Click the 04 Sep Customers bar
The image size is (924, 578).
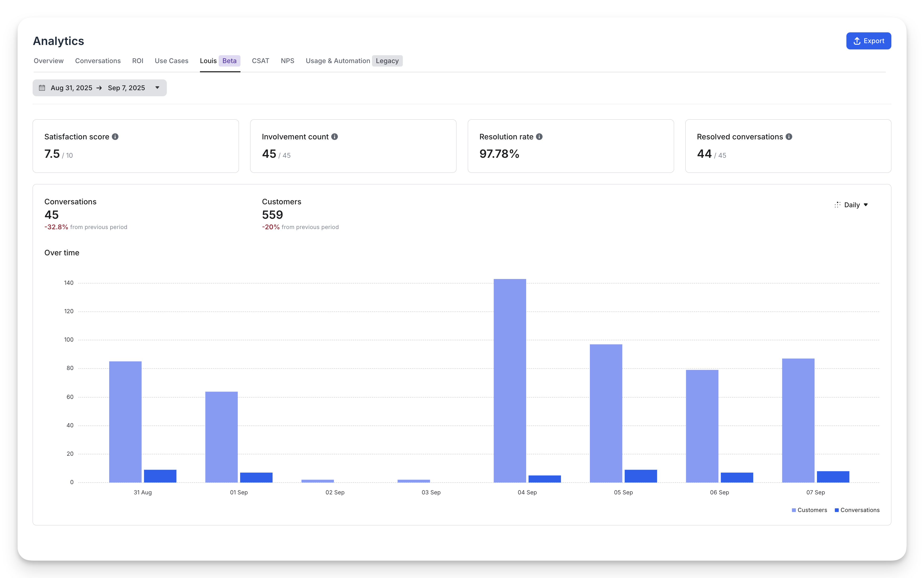point(510,380)
